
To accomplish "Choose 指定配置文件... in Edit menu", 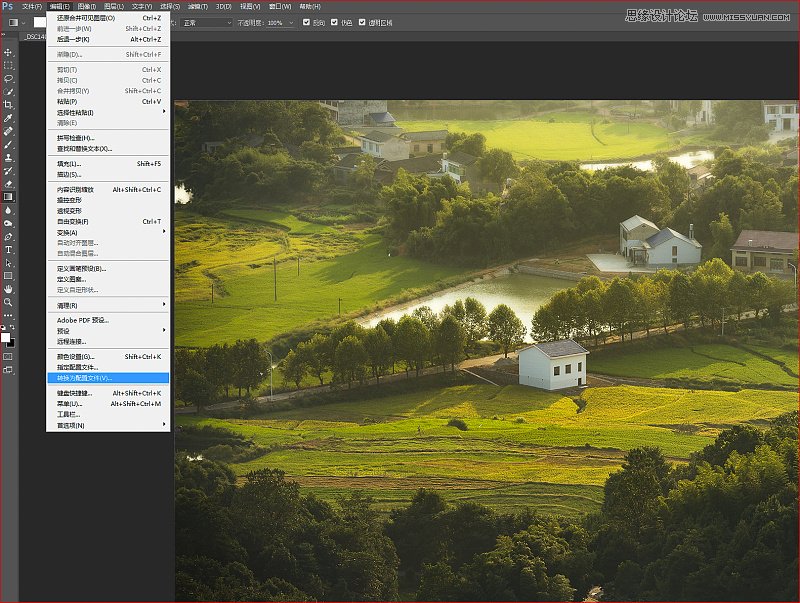I will click(108, 367).
